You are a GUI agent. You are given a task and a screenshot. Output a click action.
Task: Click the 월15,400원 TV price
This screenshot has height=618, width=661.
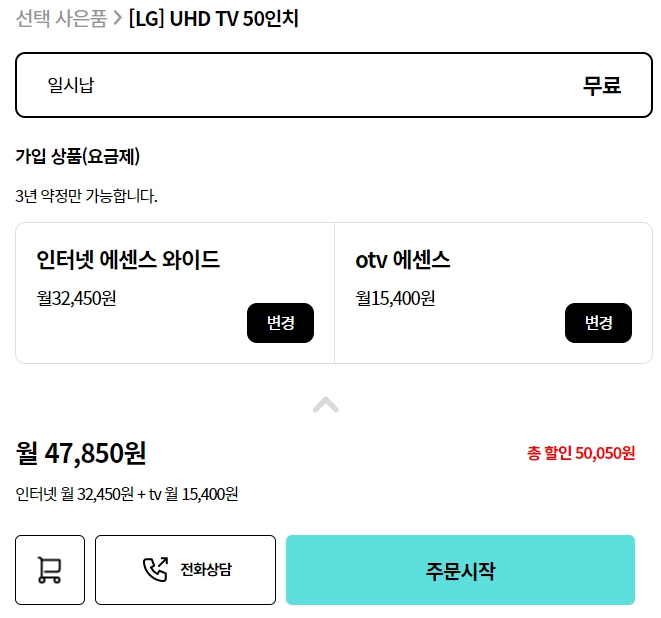tap(395, 297)
